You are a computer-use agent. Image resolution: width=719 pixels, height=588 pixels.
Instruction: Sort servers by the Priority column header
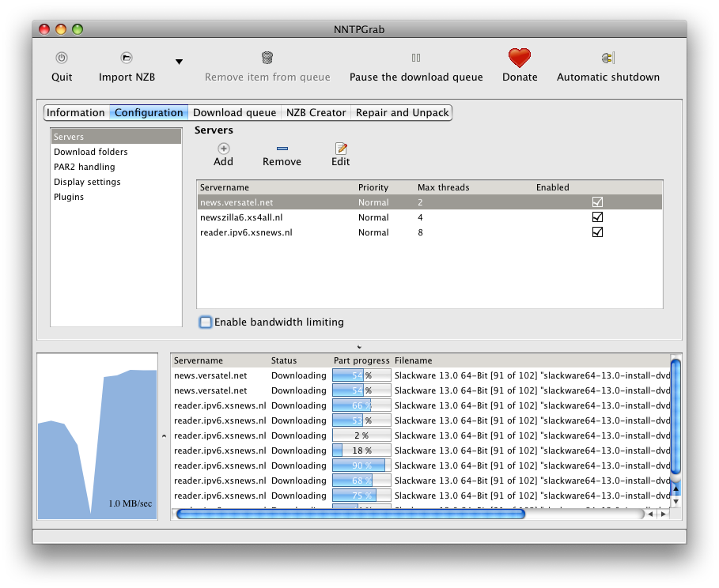[x=373, y=187]
